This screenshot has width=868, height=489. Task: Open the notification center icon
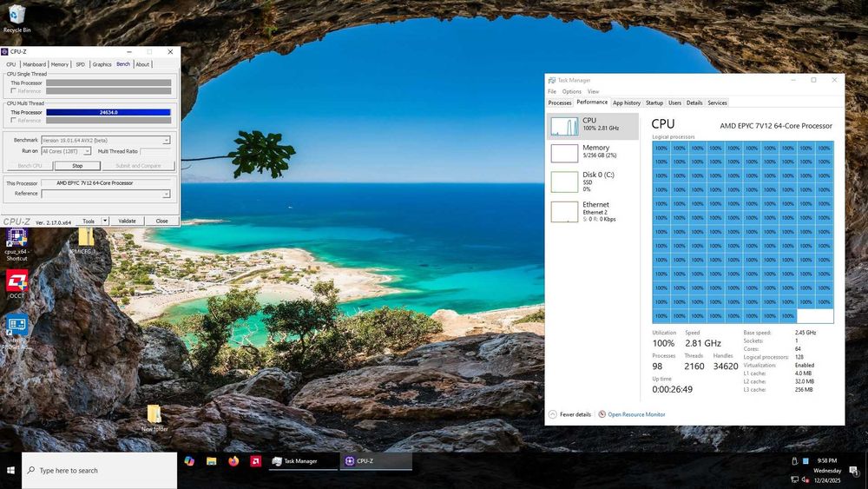tap(854, 471)
